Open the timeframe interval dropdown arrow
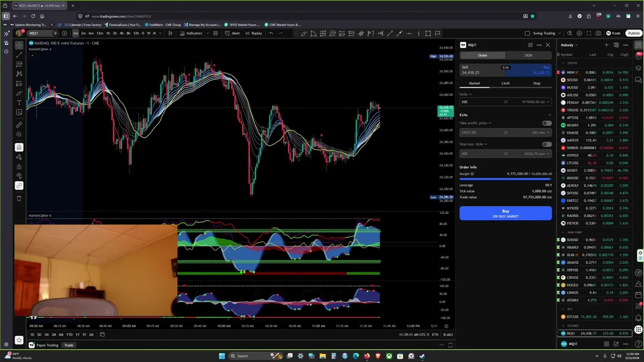644x362 pixels. click(160, 33)
